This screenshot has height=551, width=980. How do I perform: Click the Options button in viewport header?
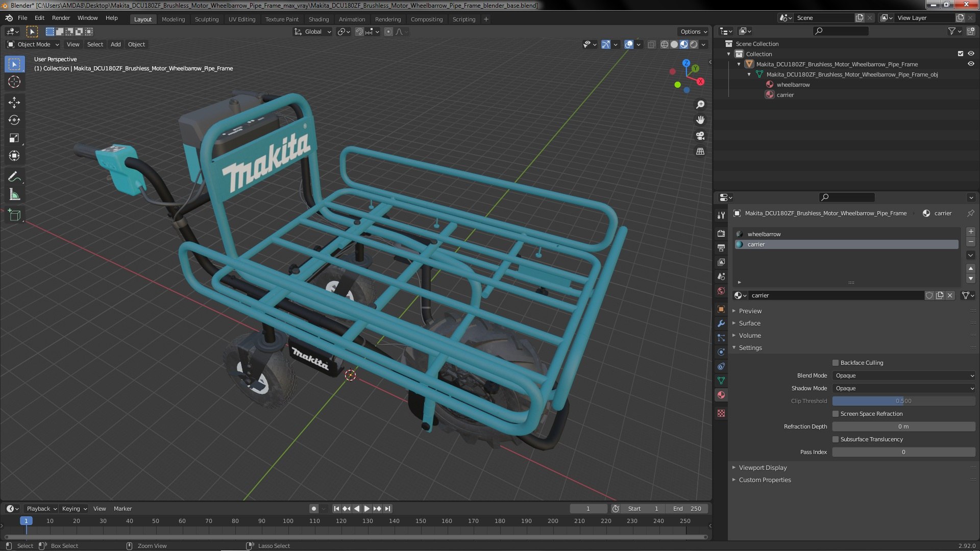(694, 32)
